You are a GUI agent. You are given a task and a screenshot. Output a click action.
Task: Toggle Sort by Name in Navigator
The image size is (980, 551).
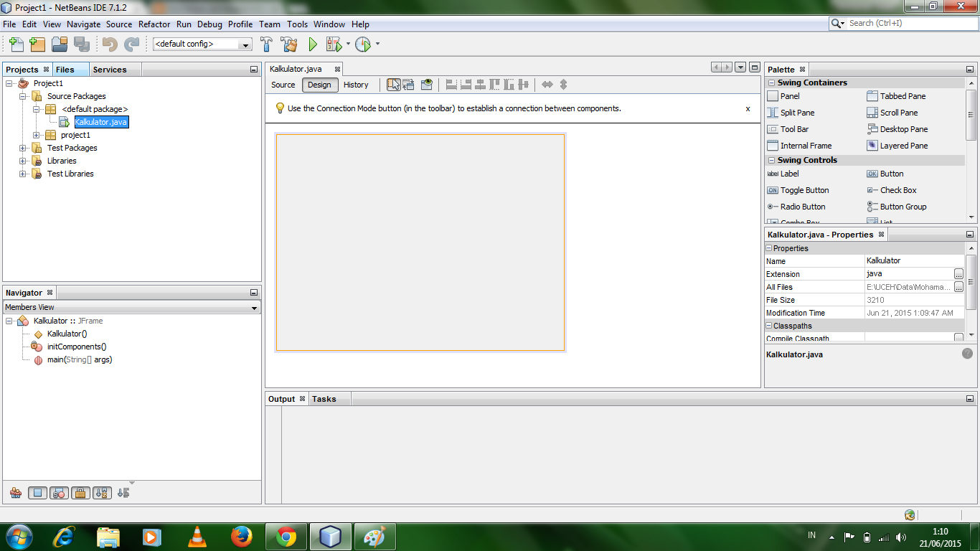[102, 493]
